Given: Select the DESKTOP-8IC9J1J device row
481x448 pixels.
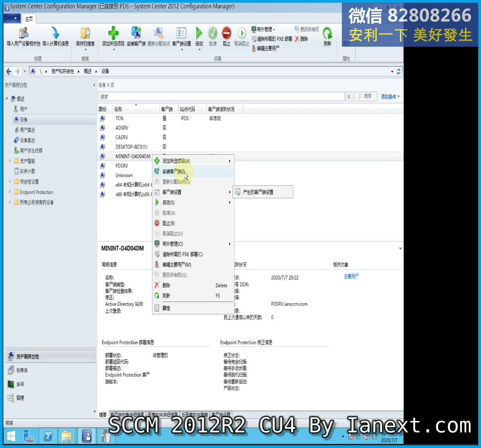Looking at the screenshot, I should [250, 147].
